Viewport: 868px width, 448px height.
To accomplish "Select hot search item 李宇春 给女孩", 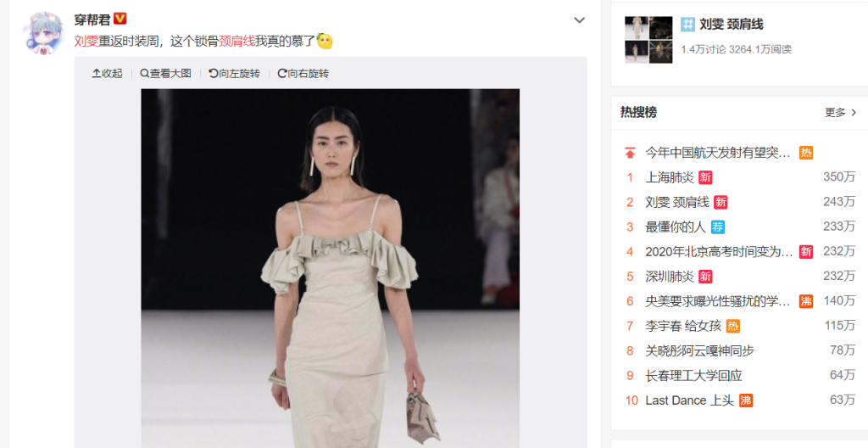I will [x=683, y=326].
